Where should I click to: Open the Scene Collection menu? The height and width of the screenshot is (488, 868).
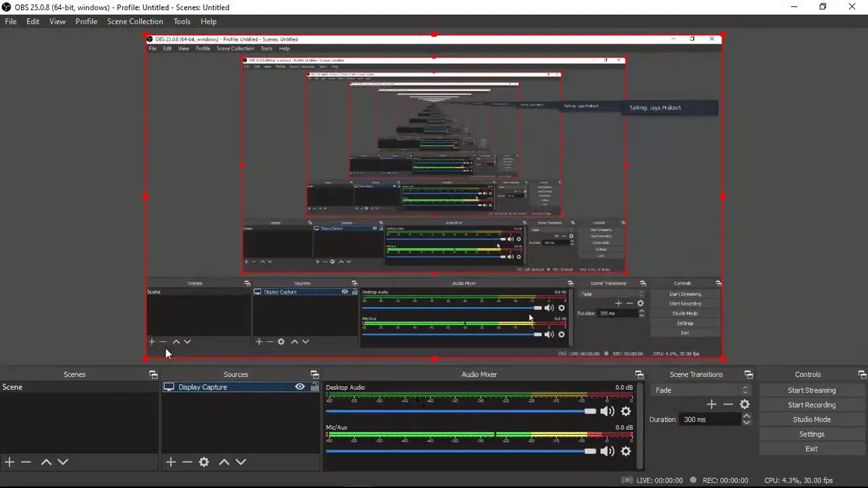pos(135,22)
